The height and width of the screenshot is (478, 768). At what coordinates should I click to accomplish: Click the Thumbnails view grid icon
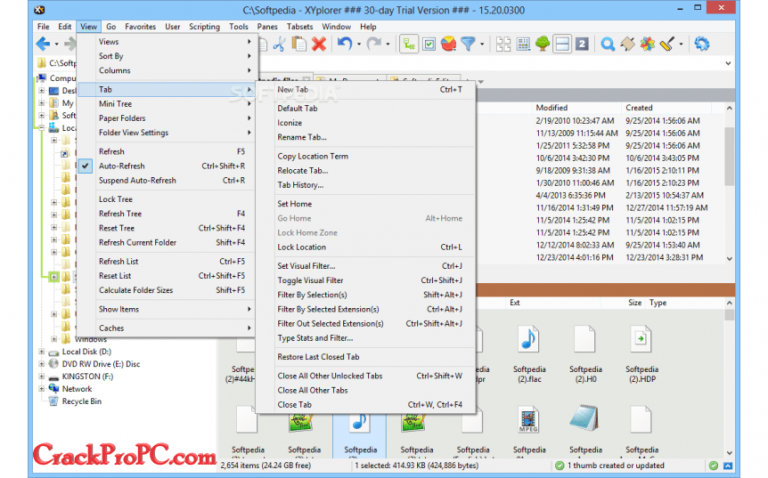point(503,44)
